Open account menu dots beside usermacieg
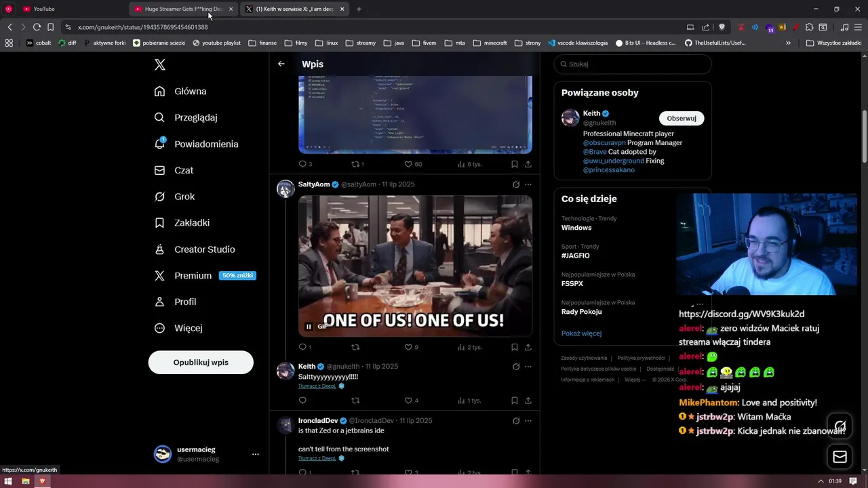This screenshot has width=868, height=488. tap(256, 454)
